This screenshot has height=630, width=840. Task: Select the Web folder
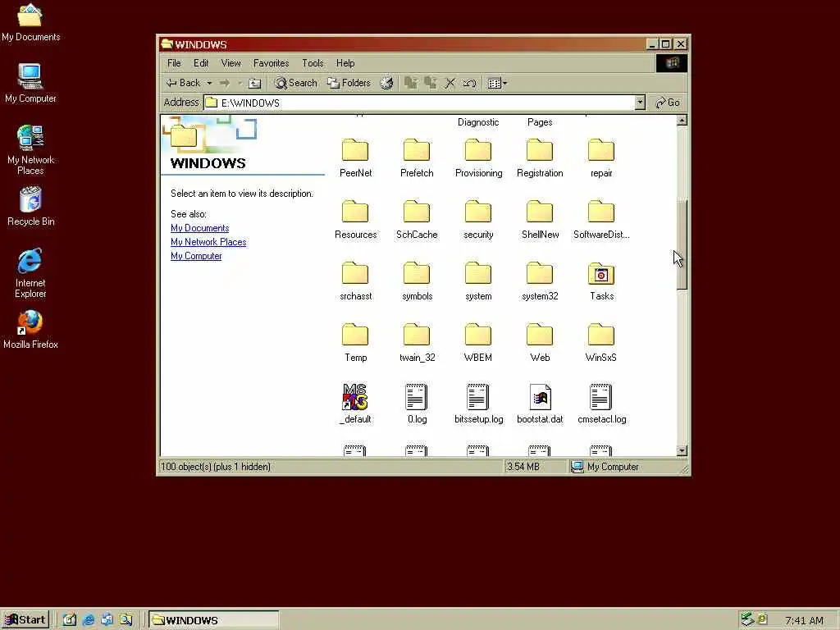point(540,342)
